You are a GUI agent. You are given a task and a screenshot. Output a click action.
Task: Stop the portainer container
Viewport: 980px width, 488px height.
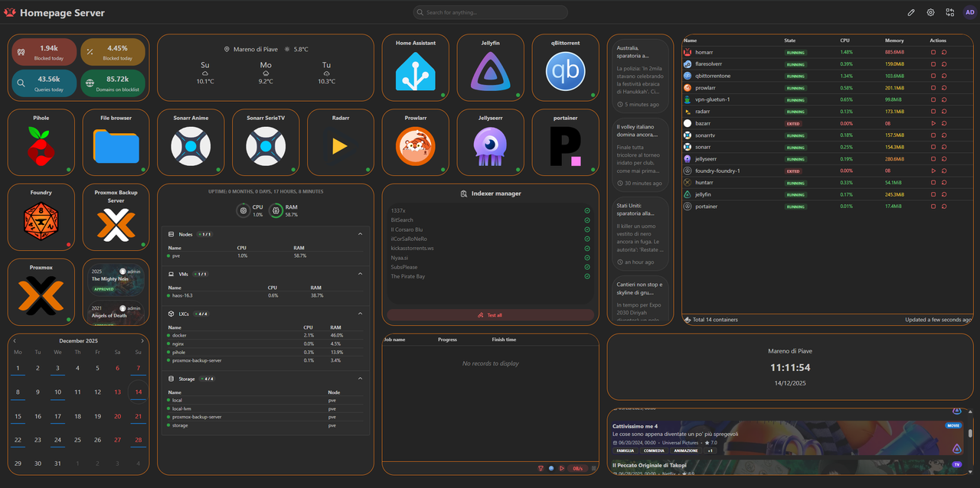click(933, 207)
